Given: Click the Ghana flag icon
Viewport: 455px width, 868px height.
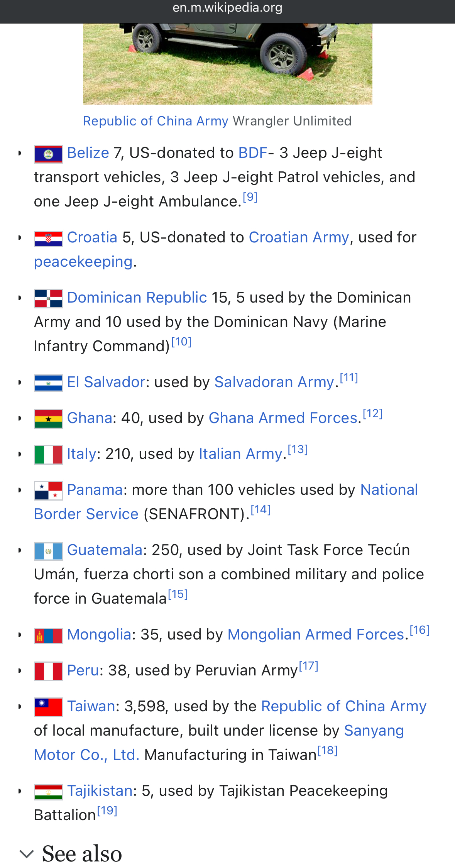Looking at the screenshot, I should 48,419.
